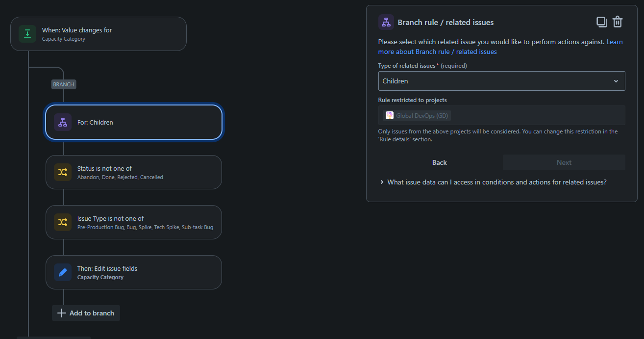This screenshot has height=339, width=644.
Task: Click the plus icon in Add to branch
Action: click(61, 313)
